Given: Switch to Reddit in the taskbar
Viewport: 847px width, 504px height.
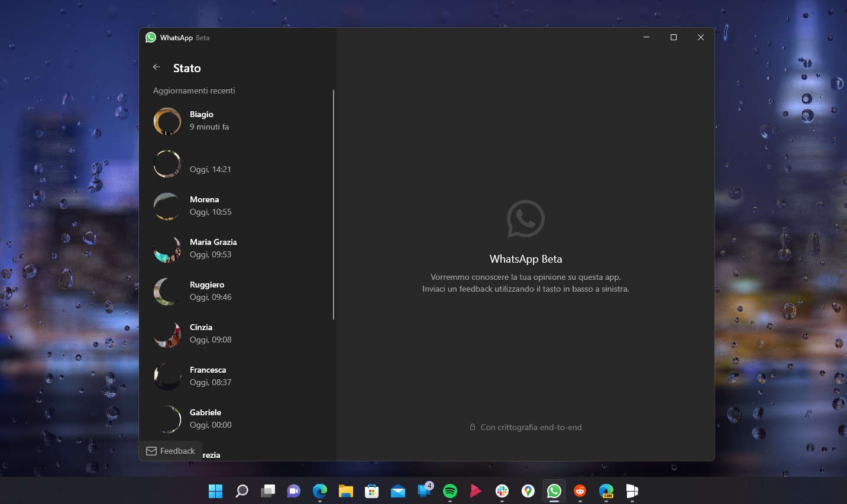Looking at the screenshot, I should pos(580,491).
